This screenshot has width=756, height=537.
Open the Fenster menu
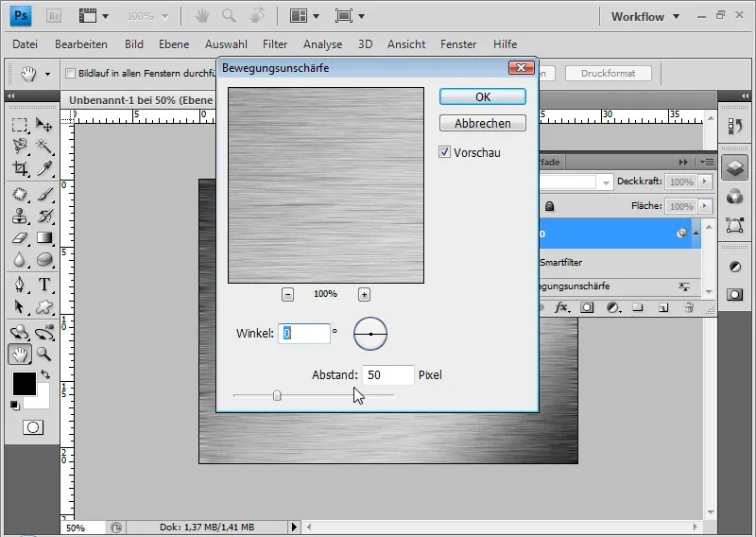coord(458,44)
